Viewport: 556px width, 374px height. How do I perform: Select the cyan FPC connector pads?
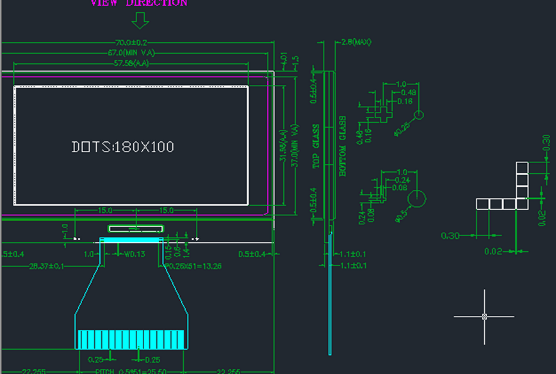coord(131,340)
